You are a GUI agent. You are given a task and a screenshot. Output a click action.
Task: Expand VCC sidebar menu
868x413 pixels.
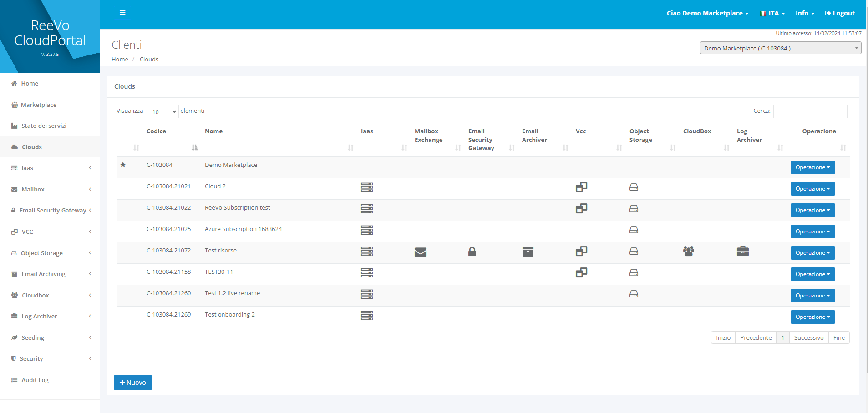coord(50,232)
